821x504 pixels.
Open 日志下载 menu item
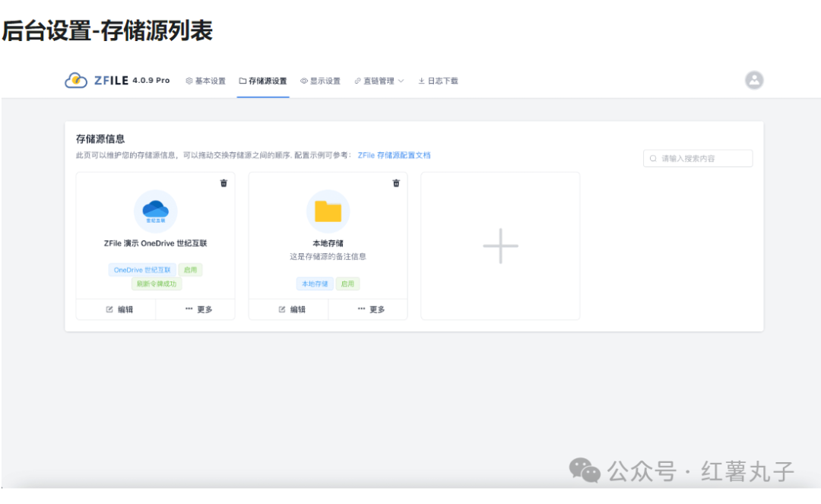coord(439,81)
